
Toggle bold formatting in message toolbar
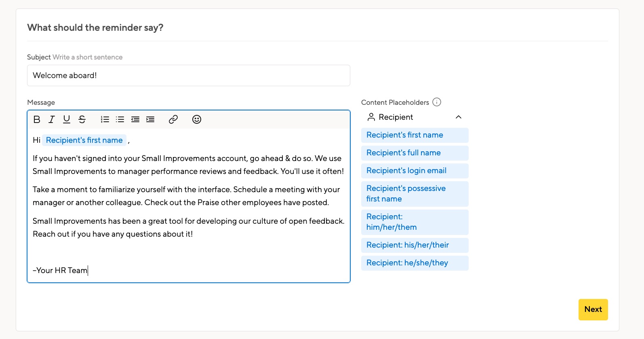(x=37, y=119)
